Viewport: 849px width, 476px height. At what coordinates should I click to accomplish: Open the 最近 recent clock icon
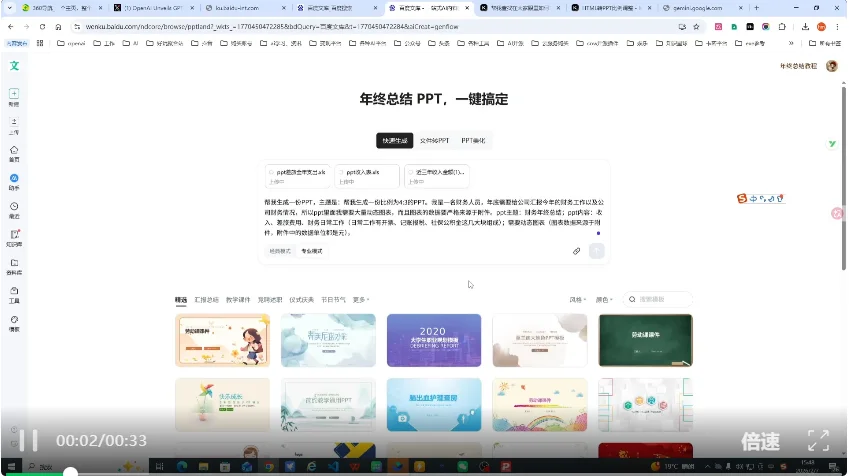click(x=14, y=206)
